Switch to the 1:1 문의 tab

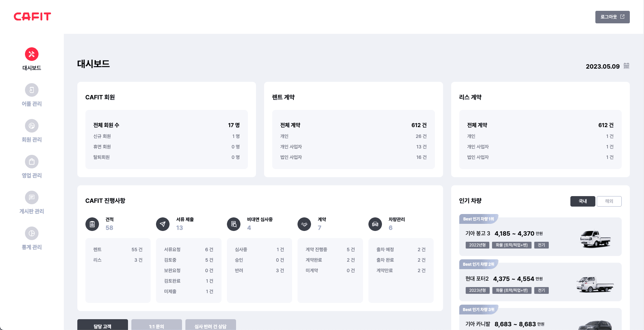pyautogui.click(x=156, y=326)
